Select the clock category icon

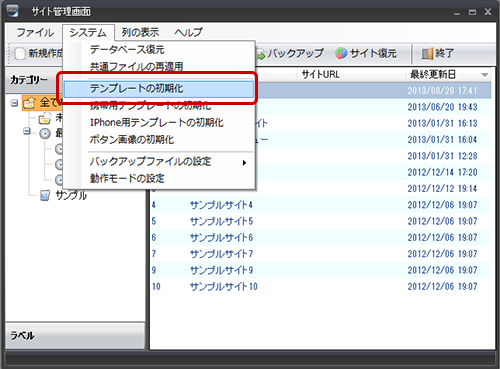pyautogui.click(x=45, y=133)
